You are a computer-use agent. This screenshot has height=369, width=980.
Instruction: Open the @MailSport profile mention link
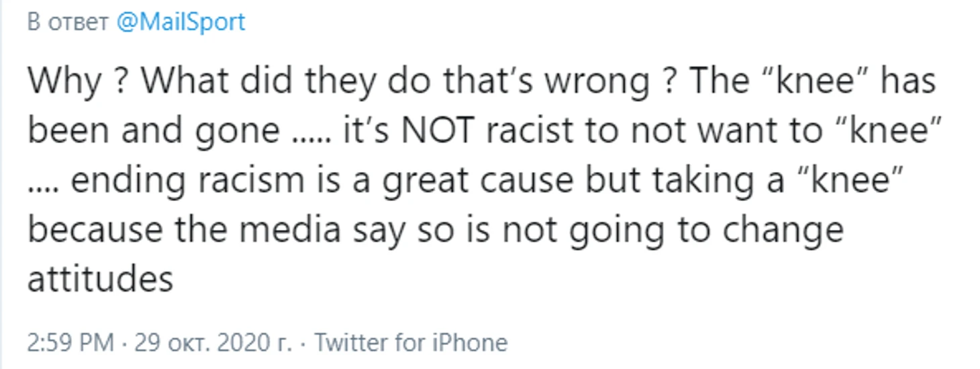click(181, 22)
